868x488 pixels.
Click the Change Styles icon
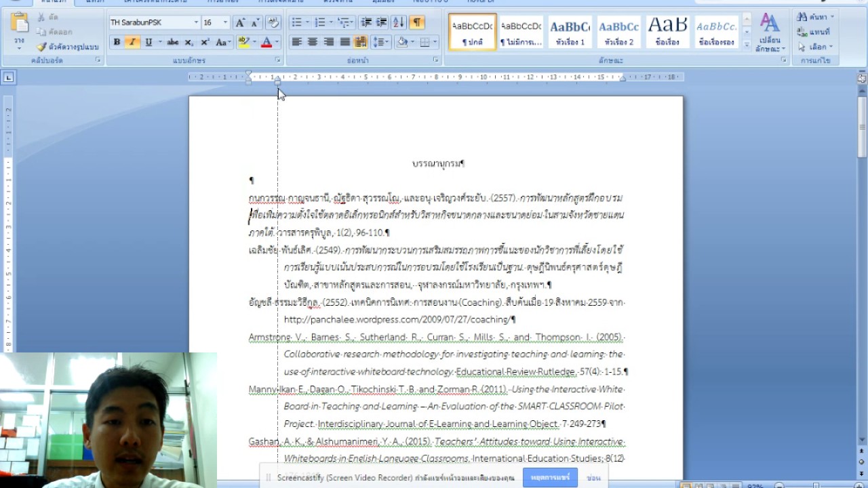pos(770,33)
